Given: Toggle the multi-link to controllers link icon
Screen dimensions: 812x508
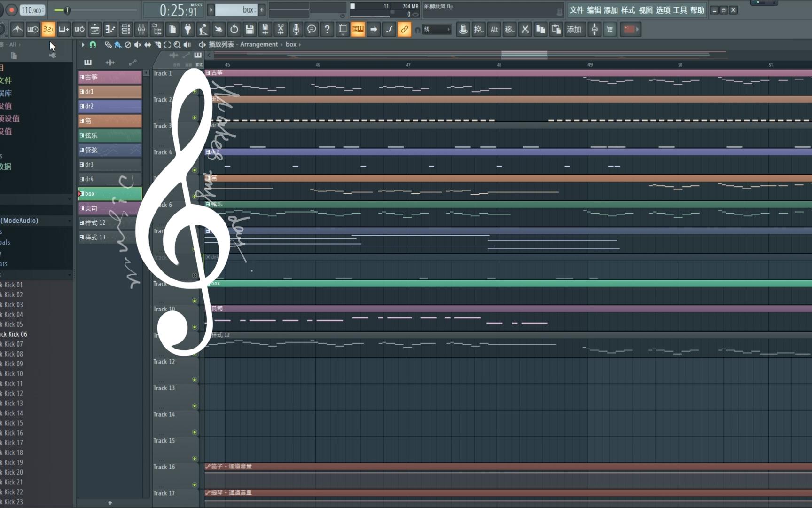Looking at the screenshot, I should tap(404, 30).
